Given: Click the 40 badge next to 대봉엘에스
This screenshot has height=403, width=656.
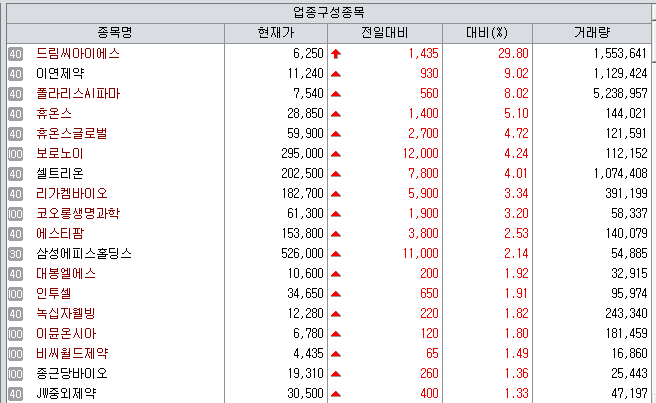Looking at the screenshot, I should pos(15,274).
